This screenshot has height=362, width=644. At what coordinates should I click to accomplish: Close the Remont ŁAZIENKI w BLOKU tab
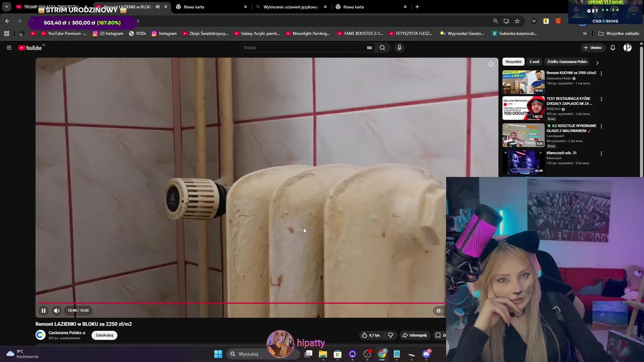coord(166,7)
